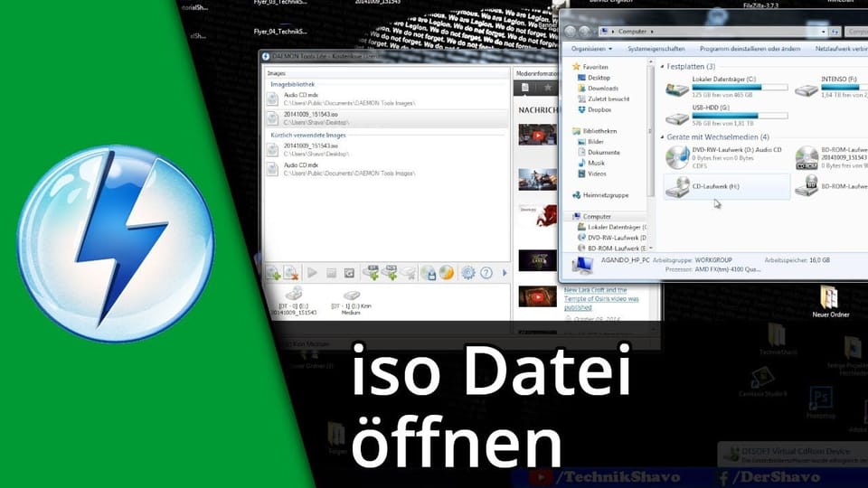
Task: Select the Neuer Ordner desktop folder
Action: pyautogui.click(x=830, y=302)
